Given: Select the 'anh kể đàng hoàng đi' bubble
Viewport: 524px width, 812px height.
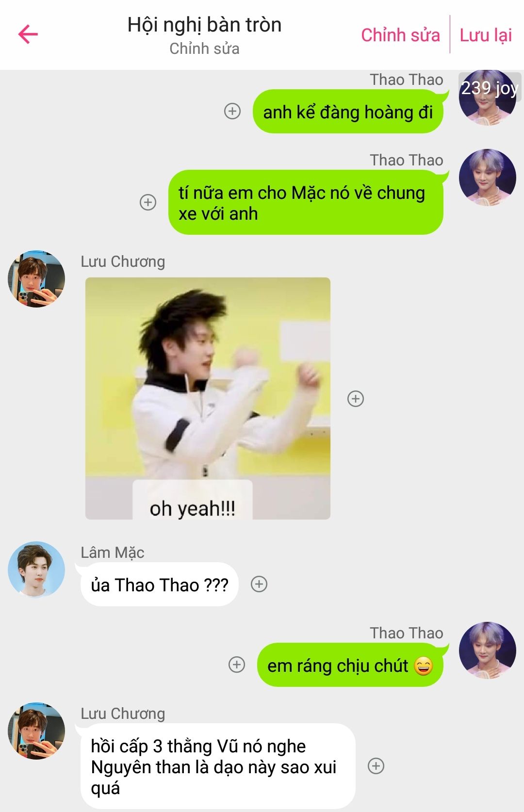Looking at the screenshot, I should click(348, 112).
